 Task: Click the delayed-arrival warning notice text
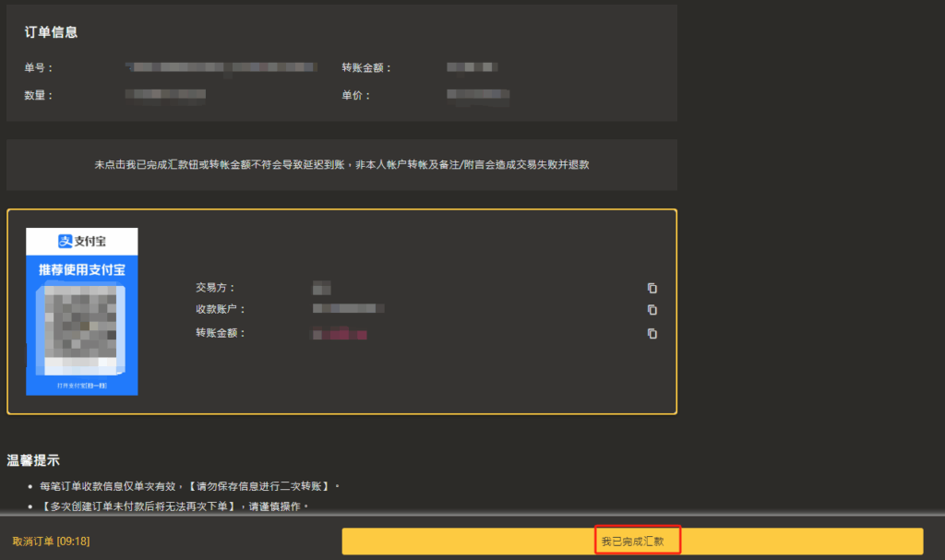click(x=341, y=164)
